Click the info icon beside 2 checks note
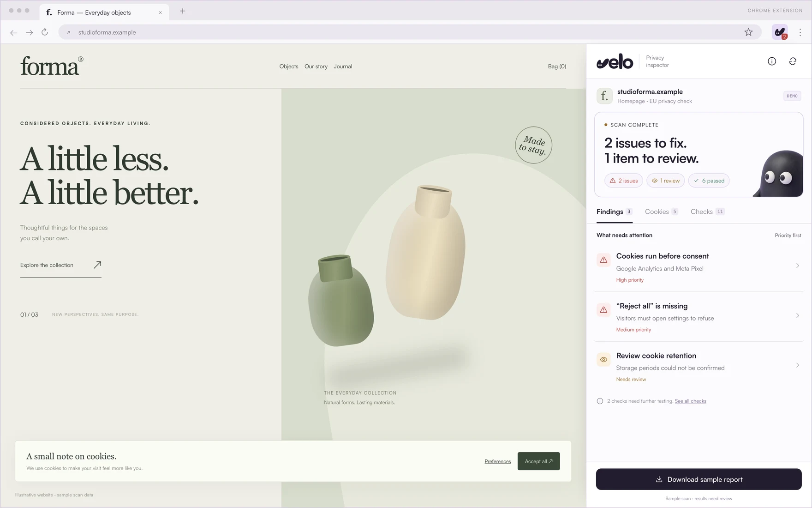Image resolution: width=812 pixels, height=508 pixels. [600, 401]
